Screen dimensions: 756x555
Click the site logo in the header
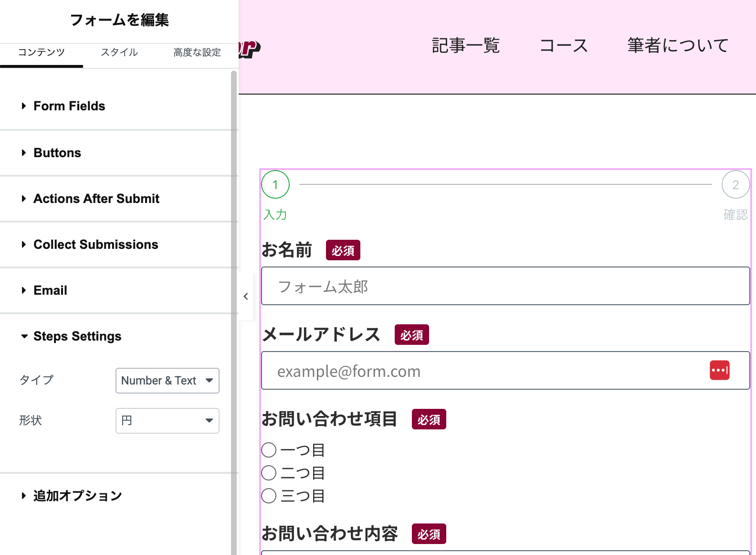[x=249, y=48]
